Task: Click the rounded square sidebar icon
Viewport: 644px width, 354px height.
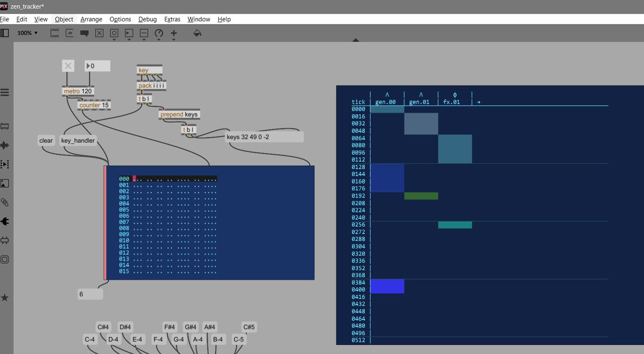Action: 5,259
